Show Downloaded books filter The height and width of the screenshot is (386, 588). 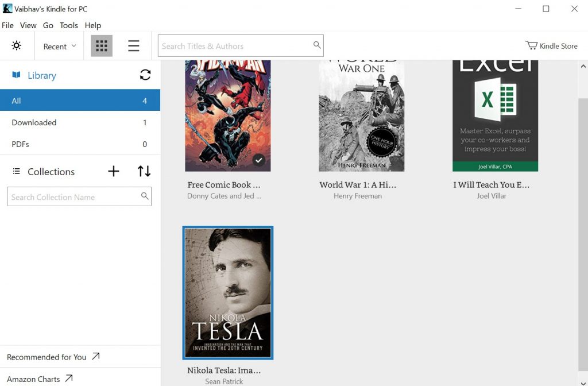pos(34,122)
